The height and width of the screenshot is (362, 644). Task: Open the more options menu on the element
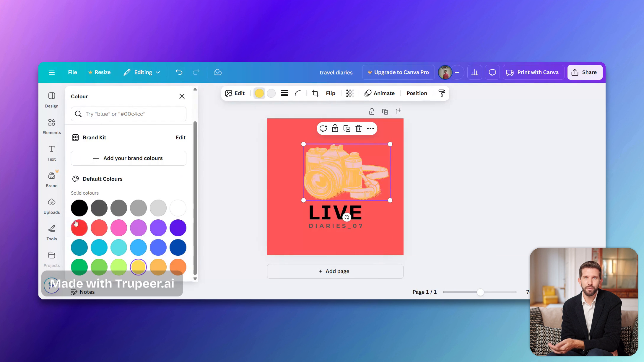coord(370,128)
